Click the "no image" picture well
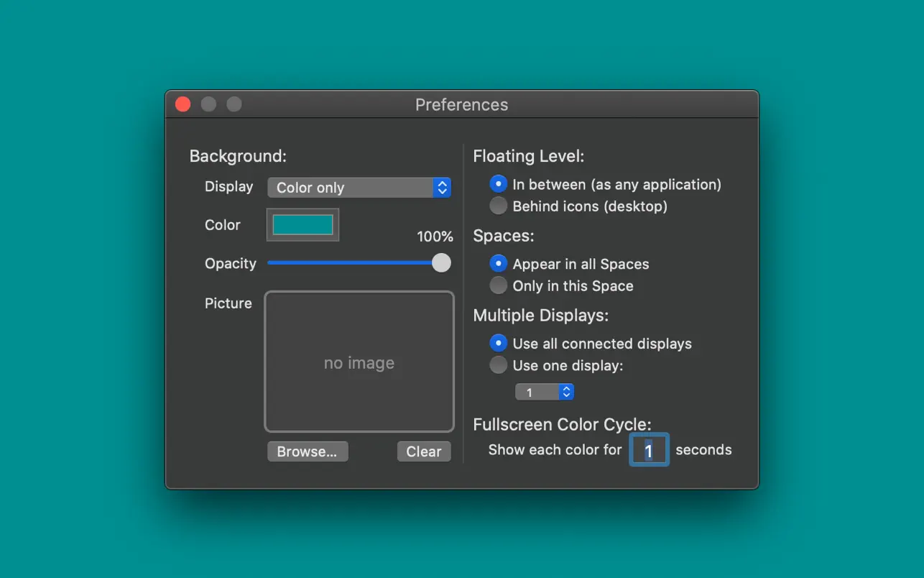924x578 pixels. point(359,362)
